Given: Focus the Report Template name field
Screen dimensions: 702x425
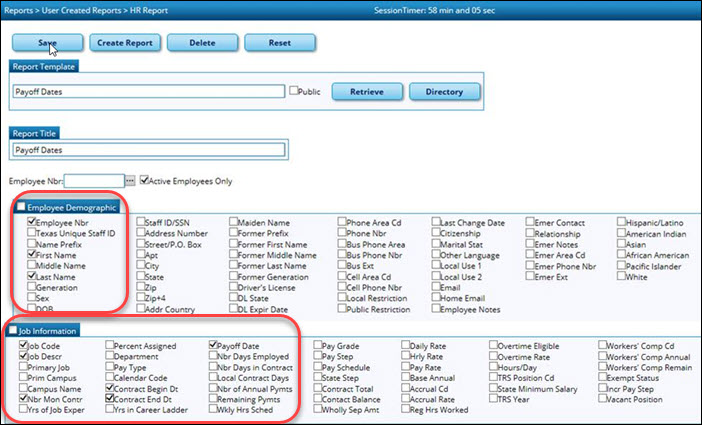Looking at the screenshot, I should click(149, 91).
